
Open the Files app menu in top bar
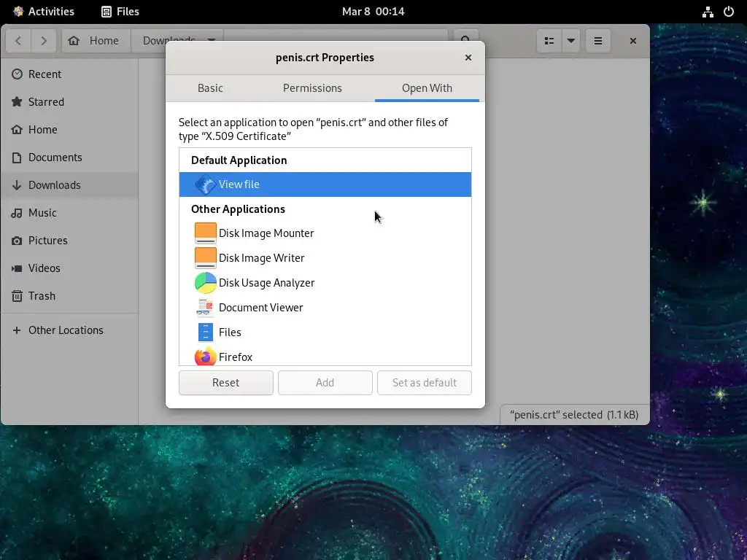120,12
